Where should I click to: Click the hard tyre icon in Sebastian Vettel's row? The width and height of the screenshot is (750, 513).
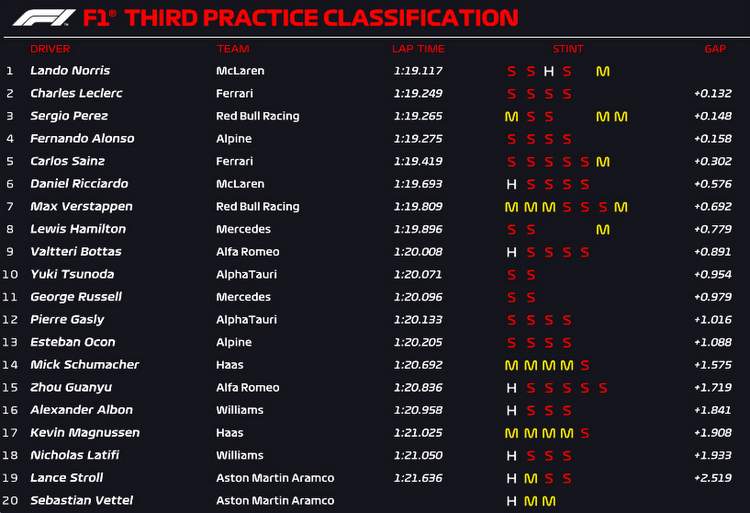pos(511,501)
